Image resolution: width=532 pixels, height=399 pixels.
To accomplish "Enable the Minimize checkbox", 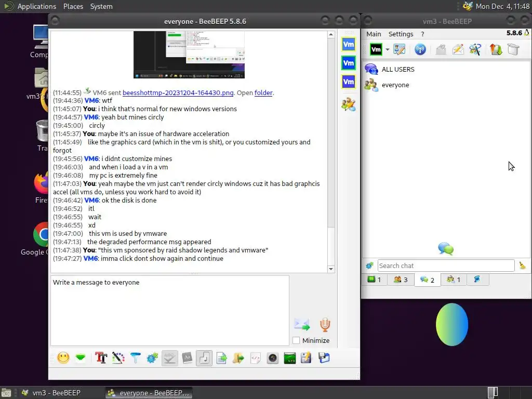I will [x=296, y=340].
